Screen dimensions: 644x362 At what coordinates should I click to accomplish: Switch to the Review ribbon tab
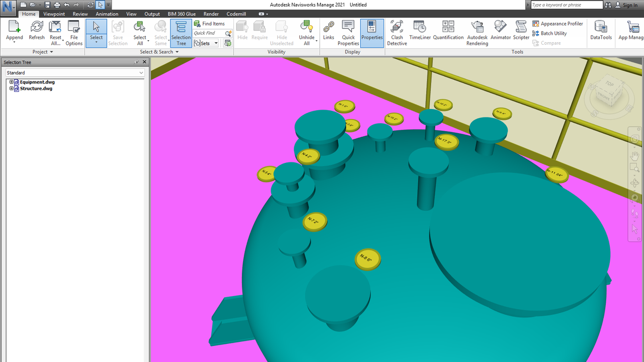pos(80,14)
